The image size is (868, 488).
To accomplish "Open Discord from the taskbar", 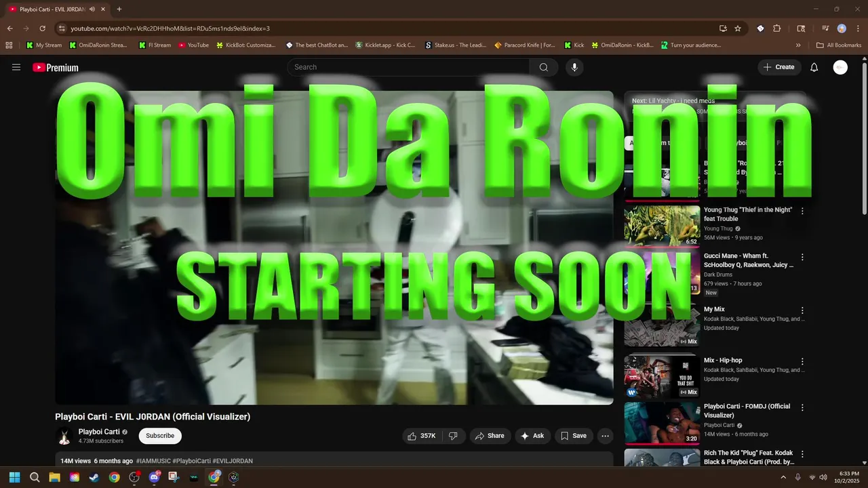I will [x=154, y=477].
